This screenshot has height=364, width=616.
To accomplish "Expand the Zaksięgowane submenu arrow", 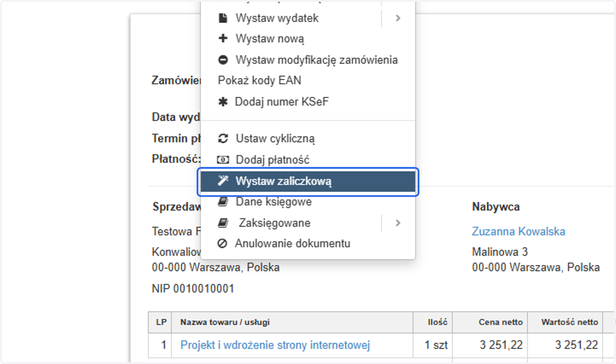I will (398, 223).
